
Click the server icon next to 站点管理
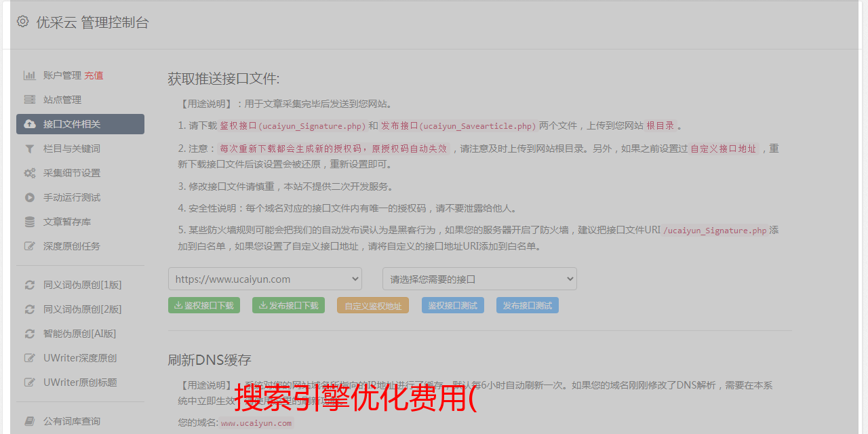30,100
